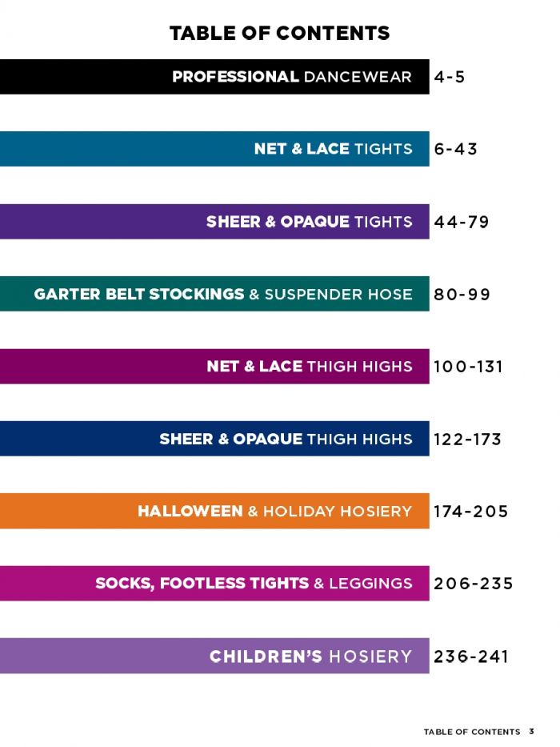Click the Table of Contents main heading
The image size is (560, 747).
click(280, 33)
